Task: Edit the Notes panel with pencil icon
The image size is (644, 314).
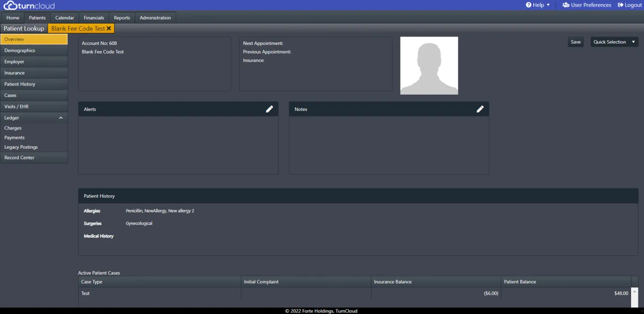Action: (x=480, y=109)
